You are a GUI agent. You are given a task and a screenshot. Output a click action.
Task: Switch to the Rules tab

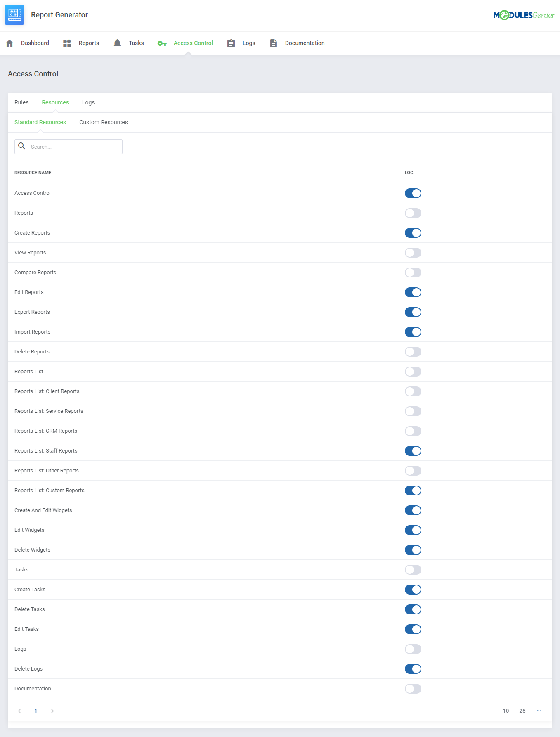click(21, 103)
